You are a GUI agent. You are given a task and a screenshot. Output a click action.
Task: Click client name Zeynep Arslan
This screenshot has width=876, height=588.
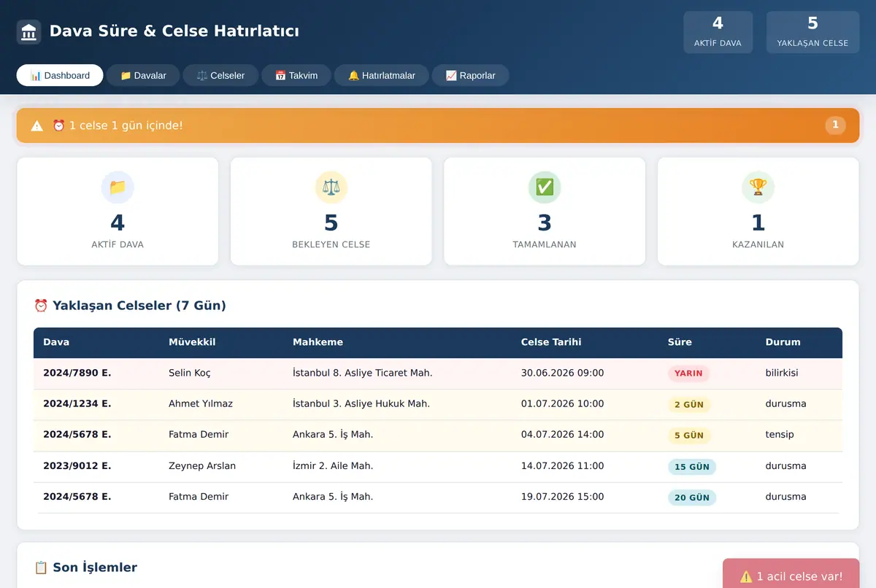(202, 465)
